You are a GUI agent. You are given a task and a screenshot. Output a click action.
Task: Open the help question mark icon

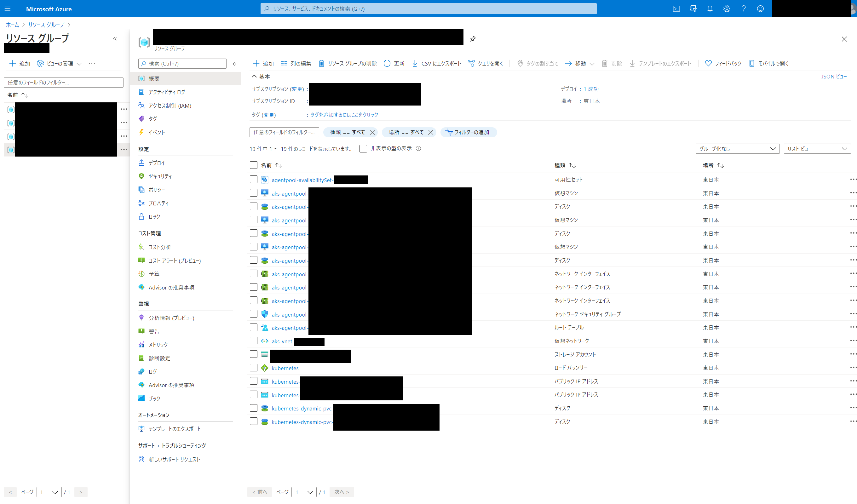pyautogui.click(x=743, y=9)
